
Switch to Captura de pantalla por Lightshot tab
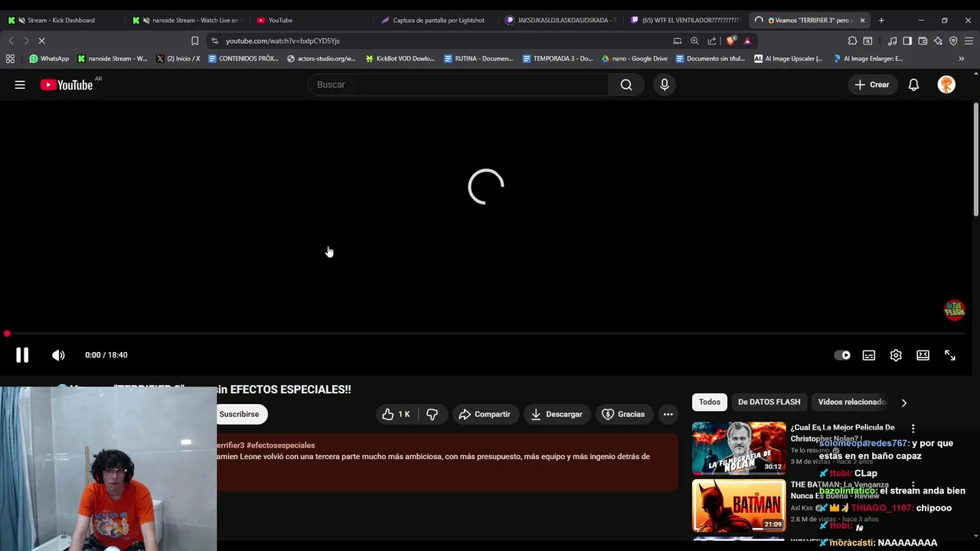click(x=435, y=20)
